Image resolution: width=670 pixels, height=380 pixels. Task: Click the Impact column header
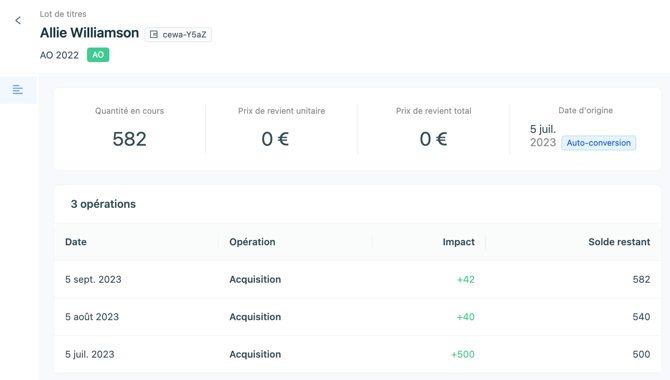[x=458, y=242]
